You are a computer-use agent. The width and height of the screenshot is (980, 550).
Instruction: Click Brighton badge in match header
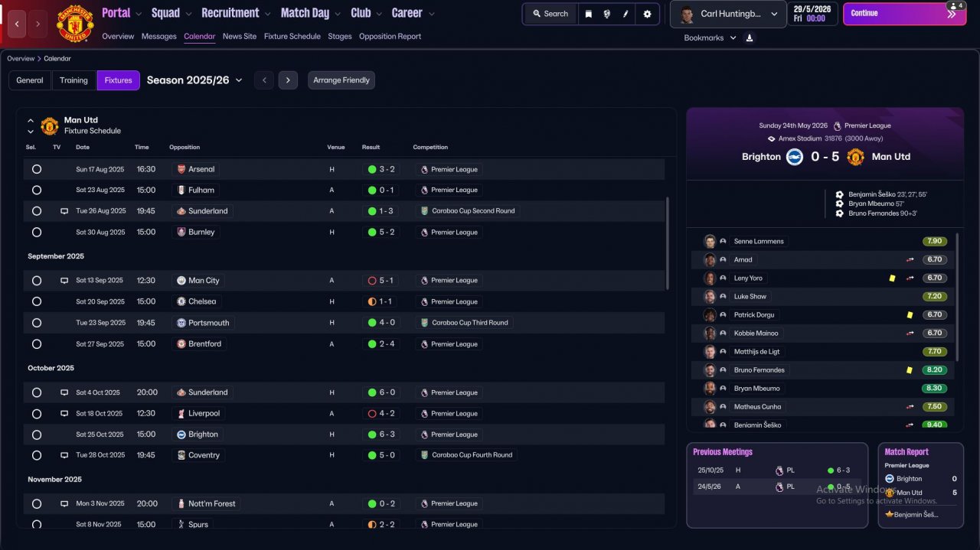[794, 157]
